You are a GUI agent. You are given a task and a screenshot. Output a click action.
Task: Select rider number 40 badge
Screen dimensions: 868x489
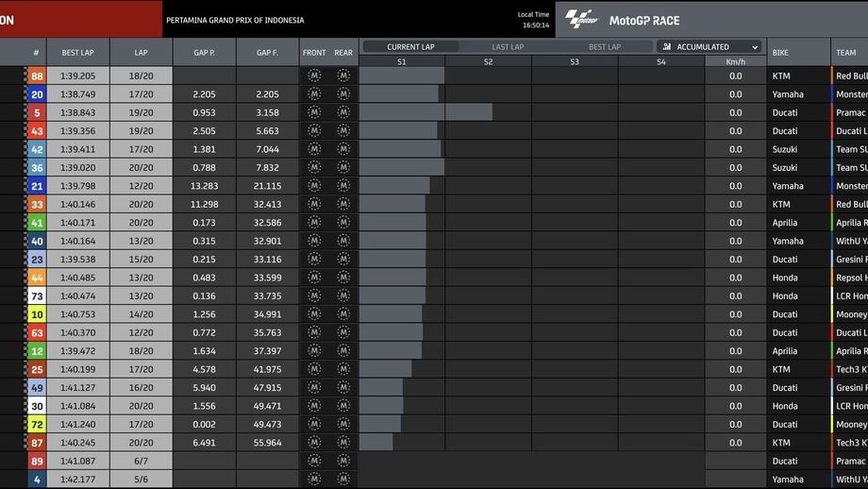click(x=37, y=241)
